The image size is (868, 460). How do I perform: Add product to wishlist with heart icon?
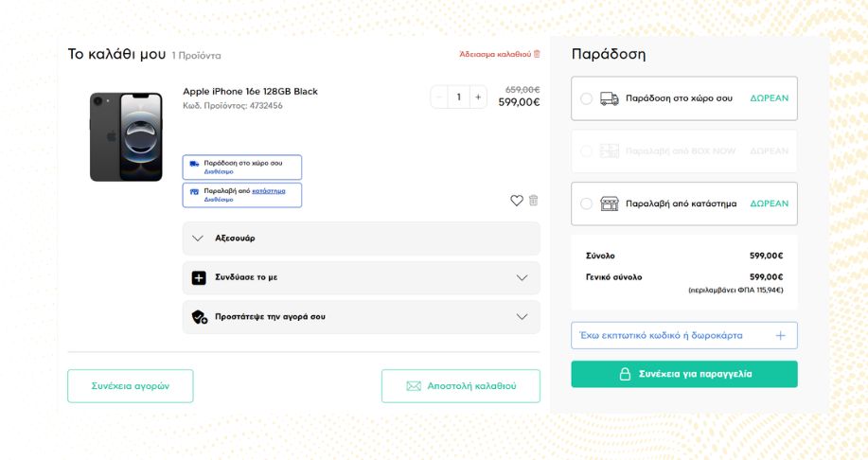click(x=517, y=201)
